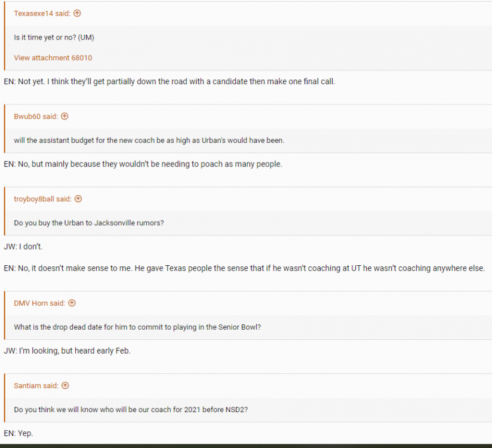Click the troyboy8ball said header link
The image size is (492, 448).
42,199
